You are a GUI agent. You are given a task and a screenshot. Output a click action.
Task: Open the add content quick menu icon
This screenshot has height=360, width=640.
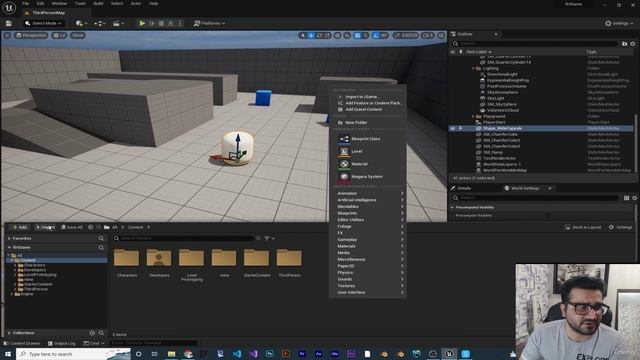click(x=81, y=23)
